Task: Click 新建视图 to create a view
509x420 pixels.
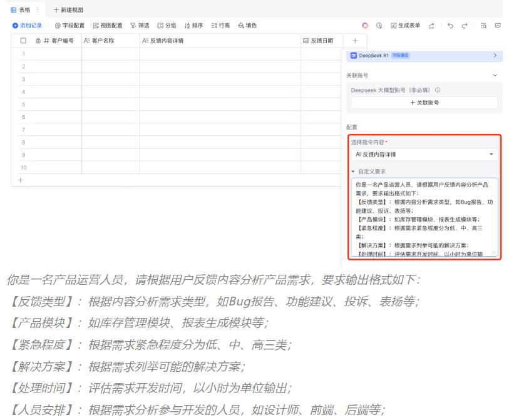Action: [x=68, y=10]
